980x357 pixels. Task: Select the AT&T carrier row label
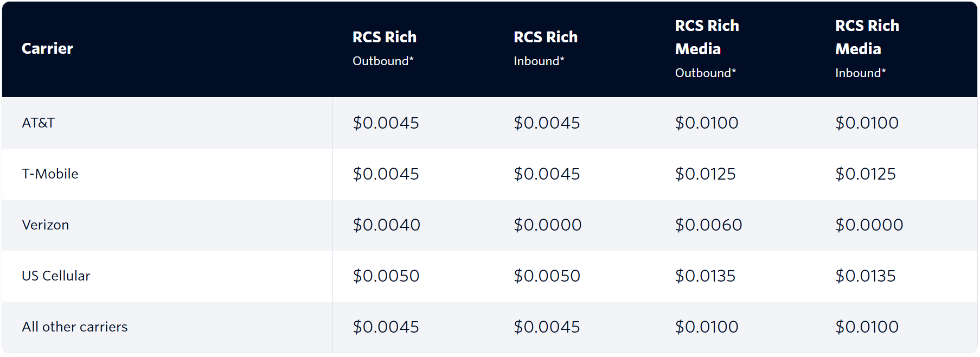pos(39,123)
